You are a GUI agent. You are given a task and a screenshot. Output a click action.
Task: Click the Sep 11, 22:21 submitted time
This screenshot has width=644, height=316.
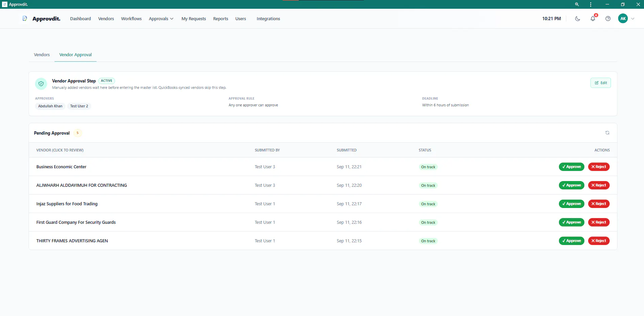349,167
